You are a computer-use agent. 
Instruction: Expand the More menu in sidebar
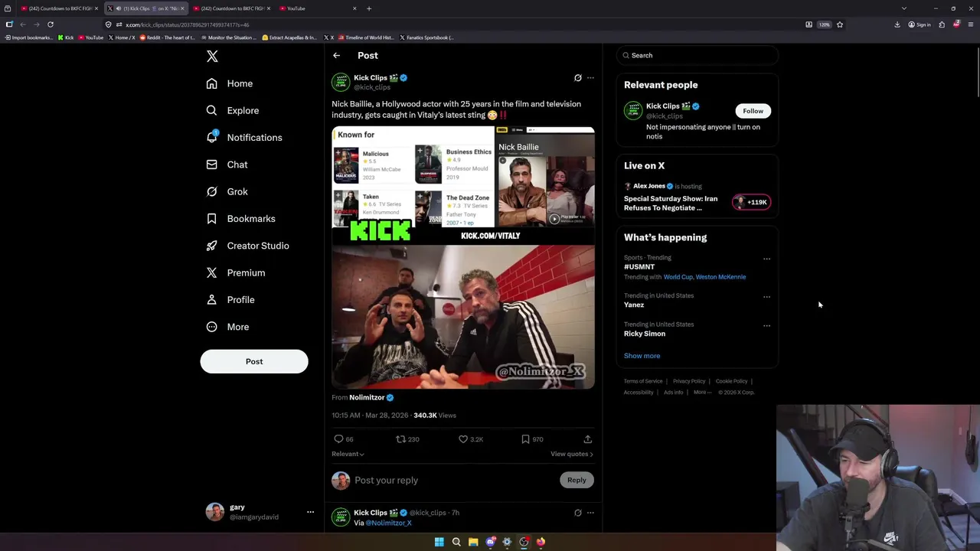click(x=228, y=327)
